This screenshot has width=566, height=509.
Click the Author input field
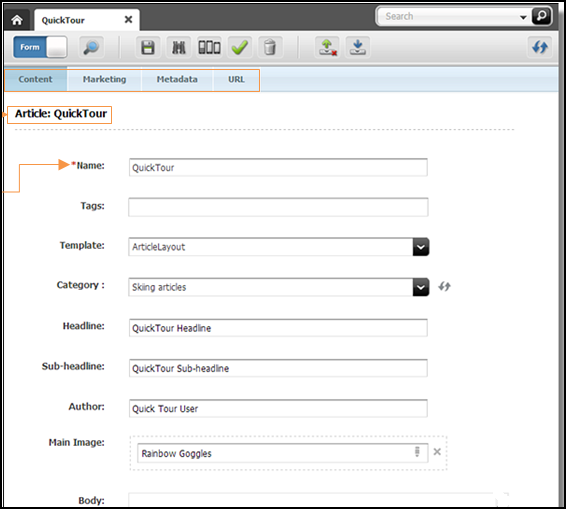point(278,408)
